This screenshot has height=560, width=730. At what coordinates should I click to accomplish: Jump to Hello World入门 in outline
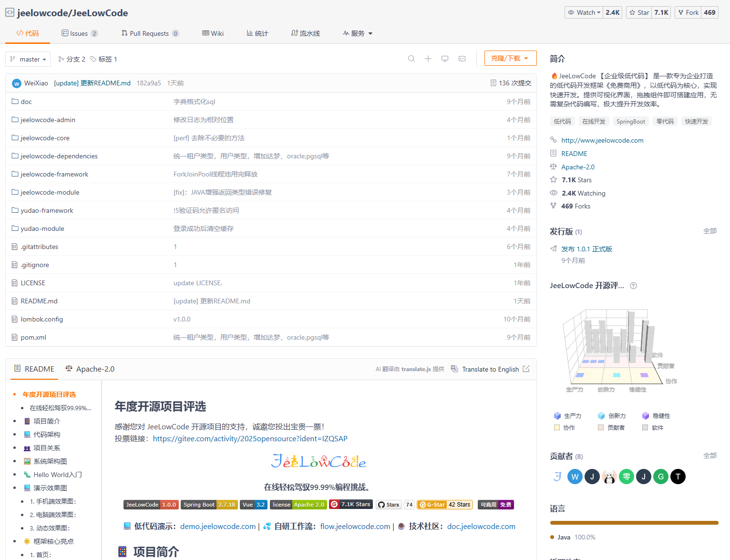(x=58, y=475)
